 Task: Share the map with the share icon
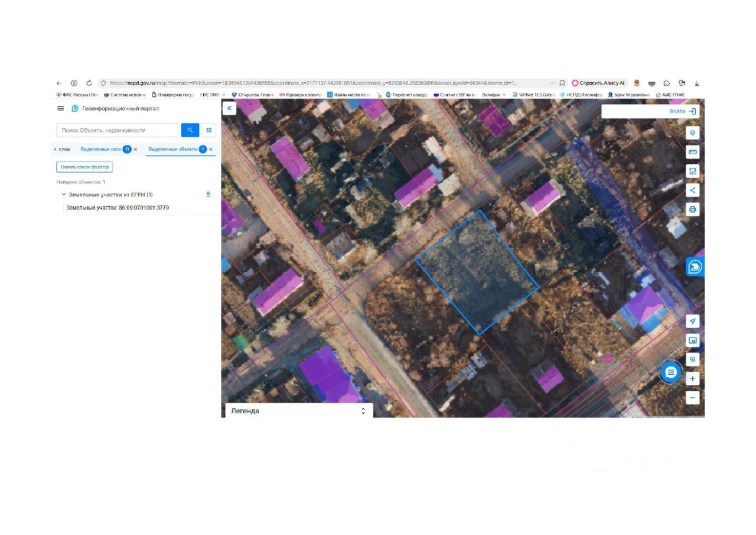coord(693,190)
